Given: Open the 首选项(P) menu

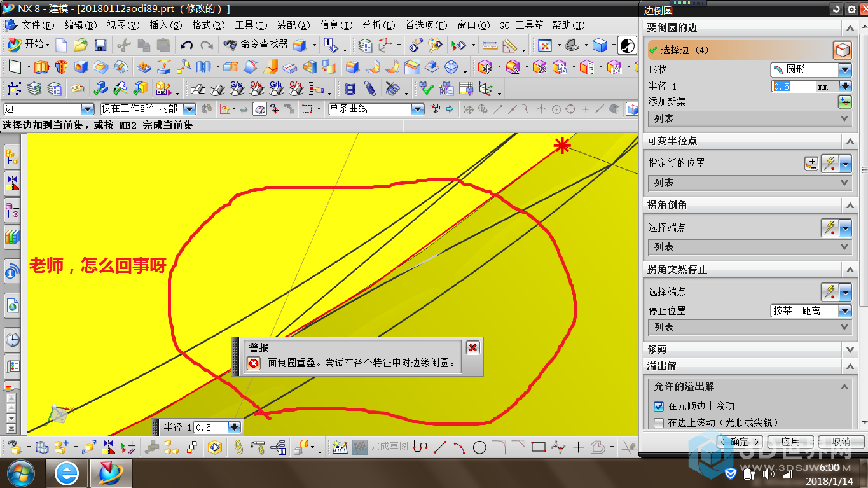Looking at the screenshot, I should (x=426, y=25).
